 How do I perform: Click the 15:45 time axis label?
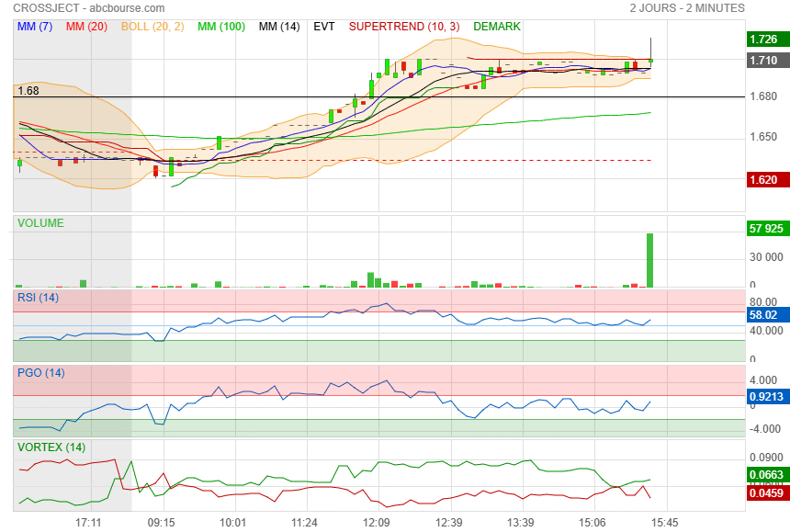tap(664, 523)
